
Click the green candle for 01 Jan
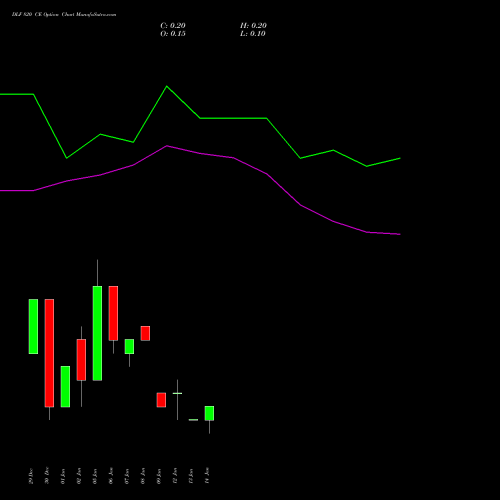65,387
